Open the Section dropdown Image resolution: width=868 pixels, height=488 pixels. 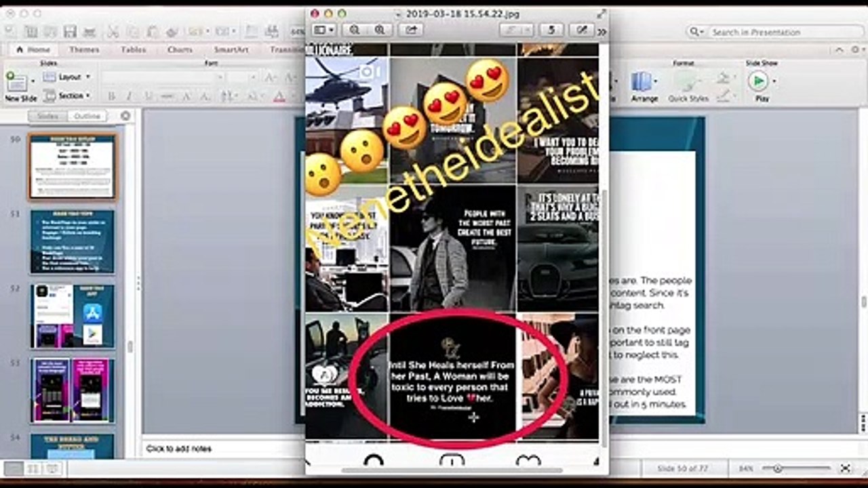[67, 96]
